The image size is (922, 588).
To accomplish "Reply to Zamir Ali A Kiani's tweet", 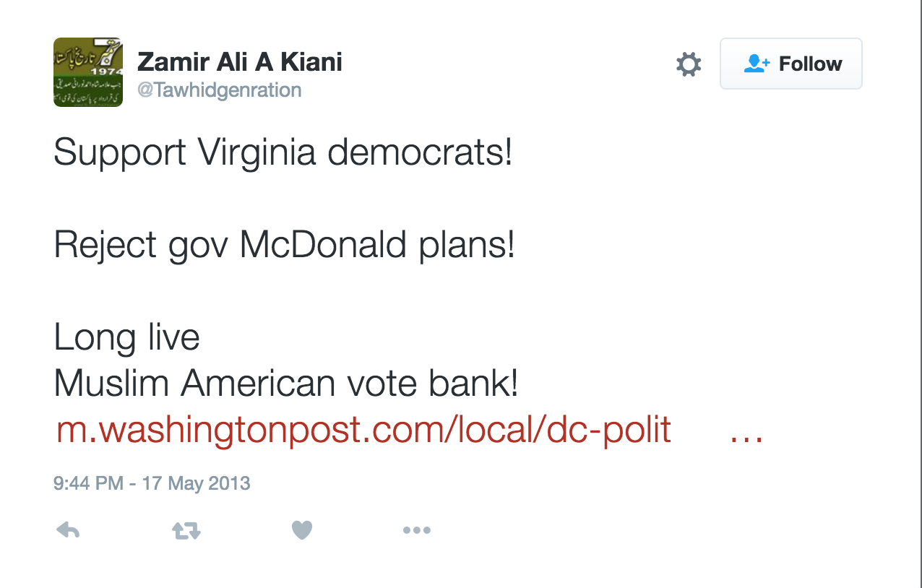I will [x=68, y=531].
